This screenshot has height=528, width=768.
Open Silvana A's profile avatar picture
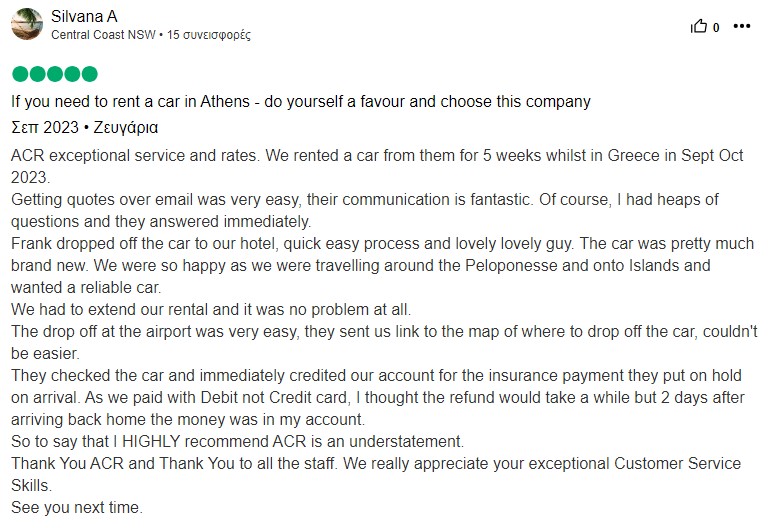coord(27,24)
